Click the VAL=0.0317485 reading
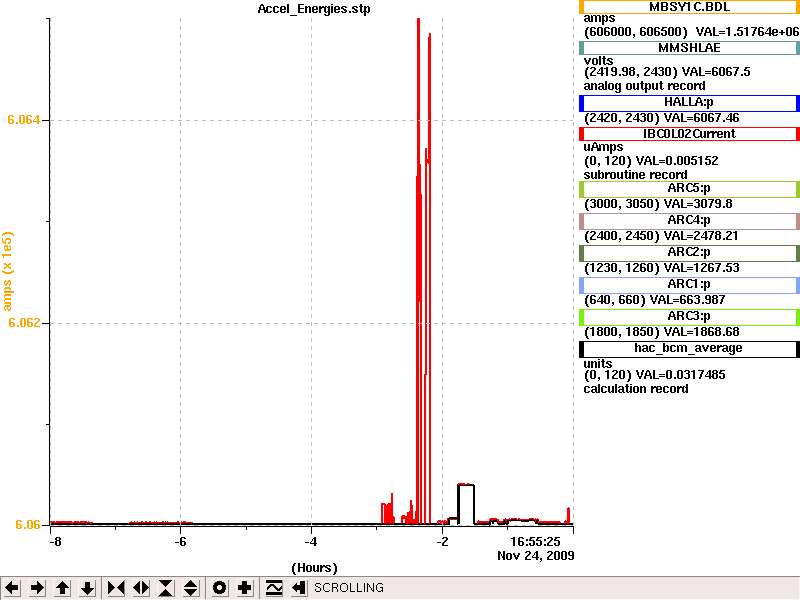Viewport: 800px width, 600px height. click(683, 375)
